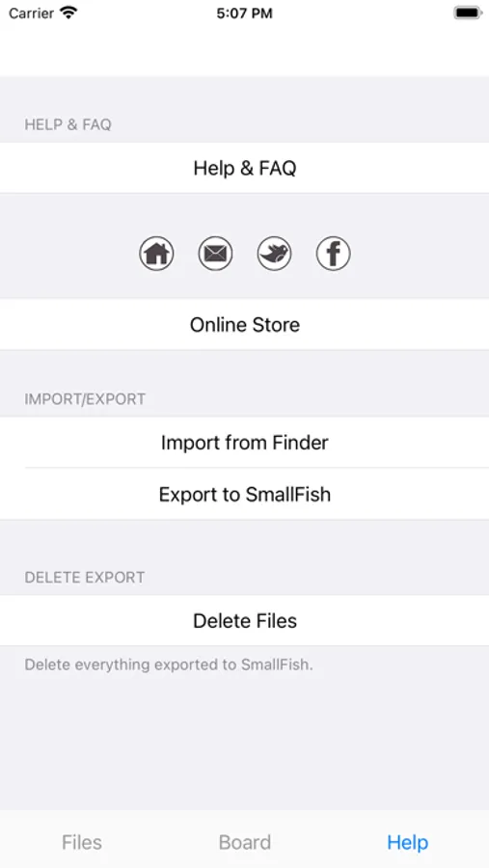Open the Online Store
The image size is (489, 868).
click(x=244, y=324)
